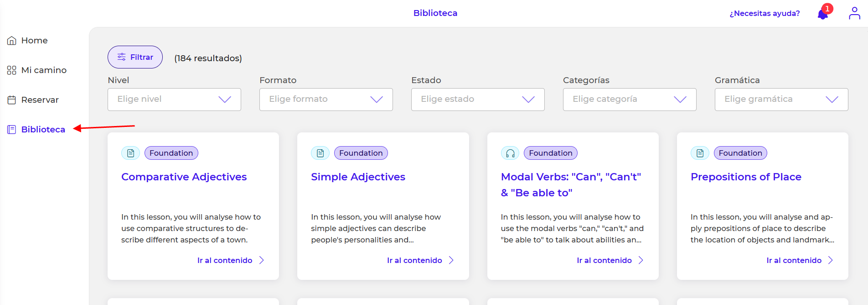This screenshot has height=305, width=868.
Task: Open the notifications bell icon
Action: 823,14
